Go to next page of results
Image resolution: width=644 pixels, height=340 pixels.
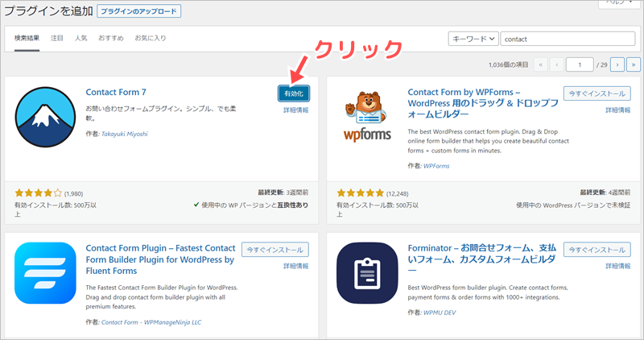pos(617,64)
